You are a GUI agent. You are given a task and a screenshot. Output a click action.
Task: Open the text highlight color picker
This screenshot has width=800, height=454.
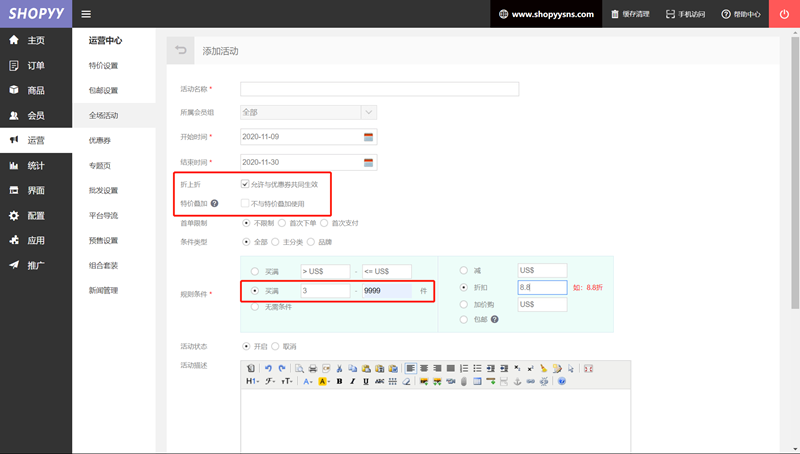click(324, 381)
